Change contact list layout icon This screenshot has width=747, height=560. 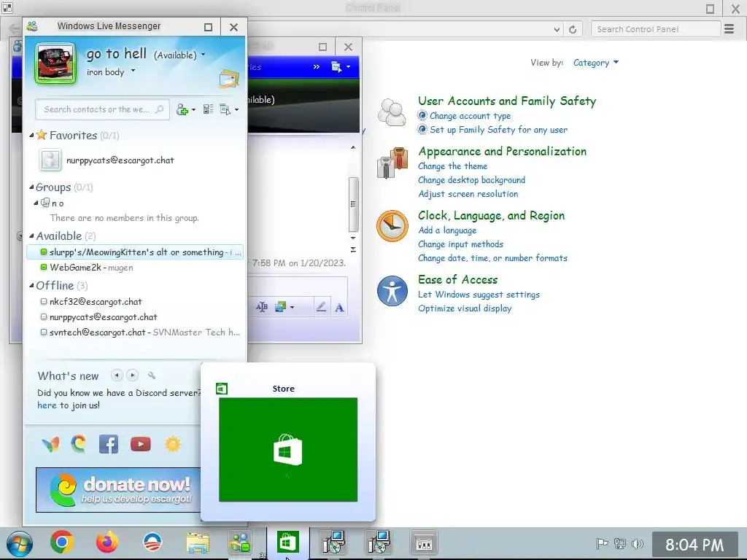click(x=208, y=109)
